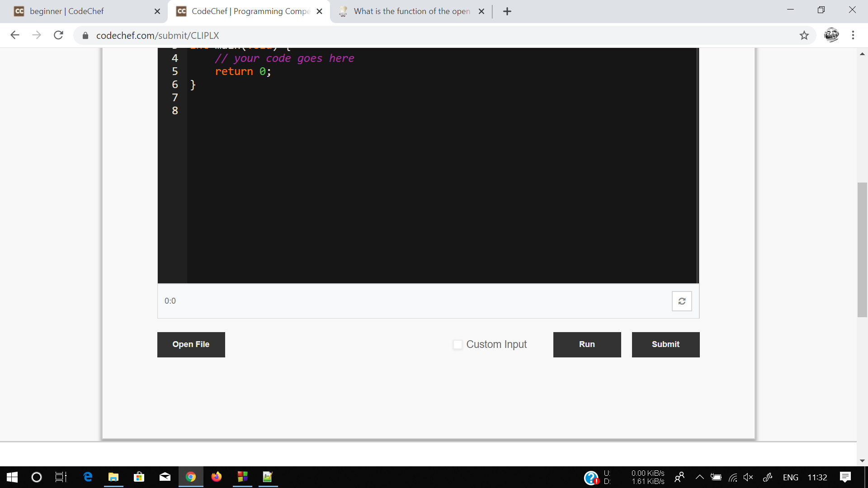Open Firefox from the taskbar
Image resolution: width=868 pixels, height=488 pixels.
(217, 477)
